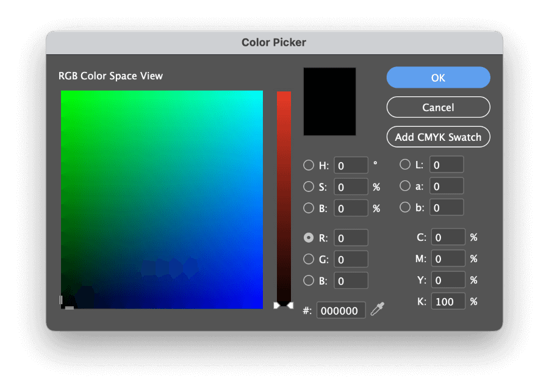Viewport: 549px width, 392px height.
Task: Select the H hue radio button
Action: 309,165
